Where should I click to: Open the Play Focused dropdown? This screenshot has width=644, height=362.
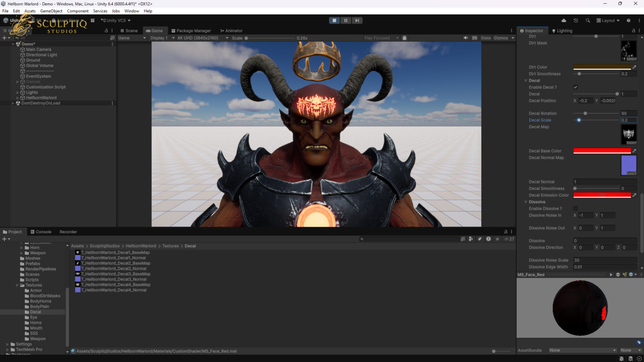click(381, 38)
